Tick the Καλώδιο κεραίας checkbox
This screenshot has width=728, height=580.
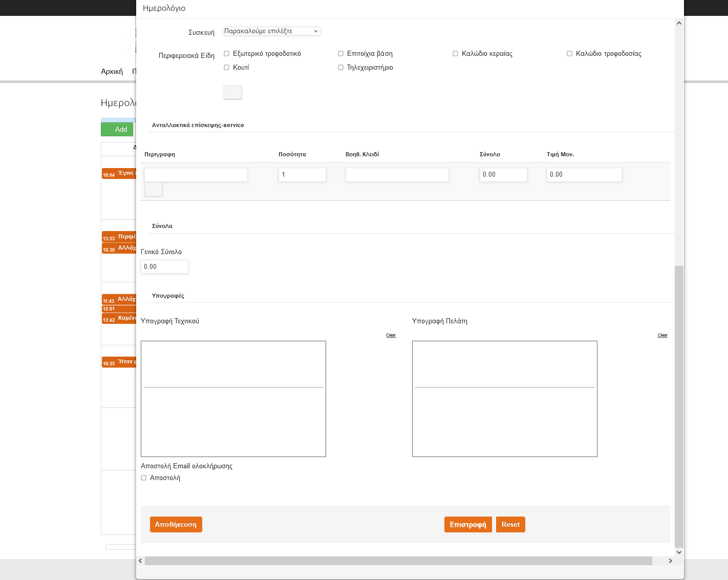(456, 54)
